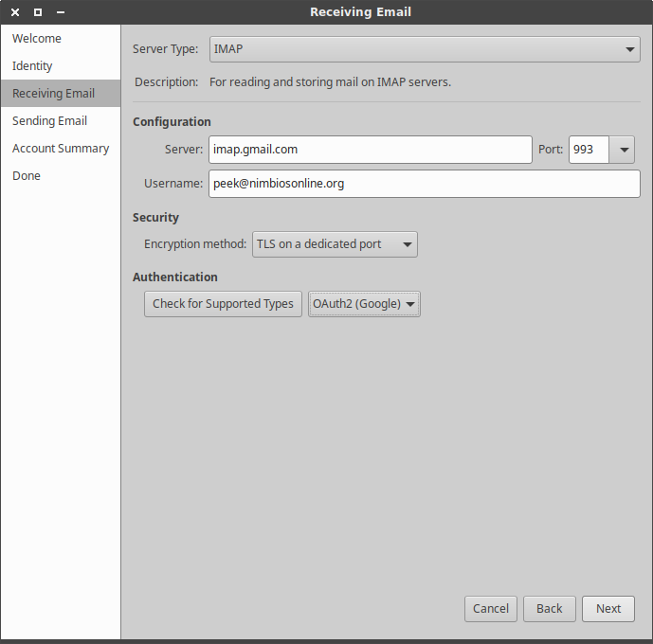Open the Encryption method dropdown
Image resolution: width=653 pixels, height=644 pixels.
pyautogui.click(x=335, y=244)
